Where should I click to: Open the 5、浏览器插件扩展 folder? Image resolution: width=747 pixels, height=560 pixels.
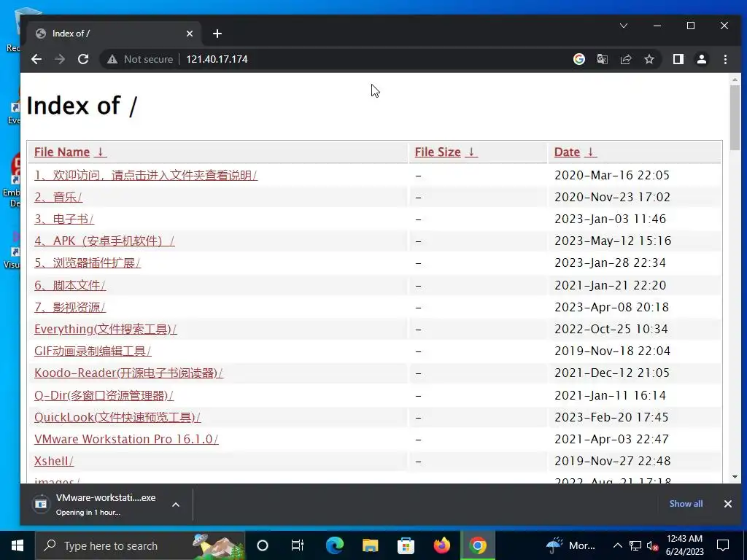click(88, 262)
